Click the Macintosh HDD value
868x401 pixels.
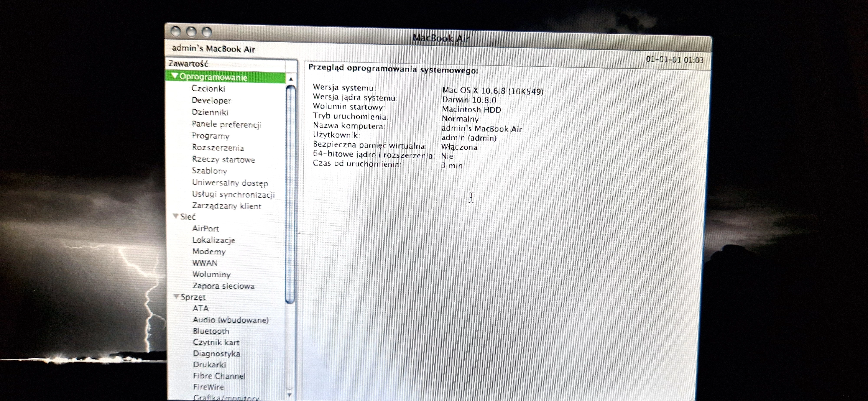click(471, 110)
